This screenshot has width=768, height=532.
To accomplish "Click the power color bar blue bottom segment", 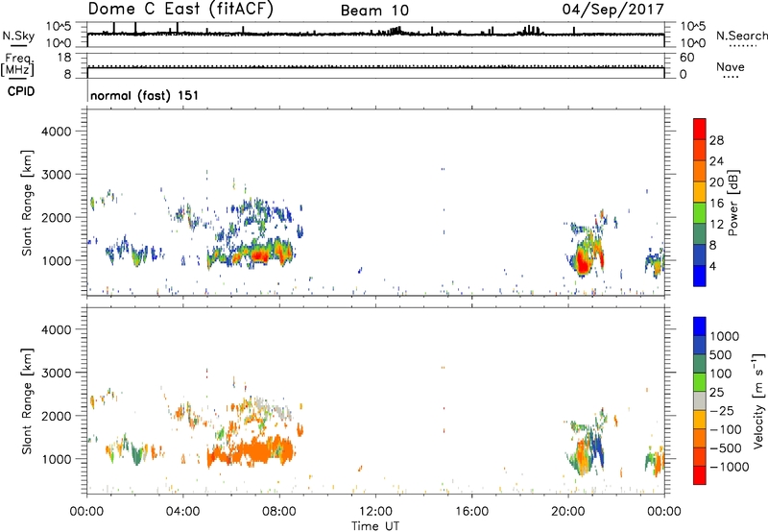I will pyautogui.click(x=700, y=276).
